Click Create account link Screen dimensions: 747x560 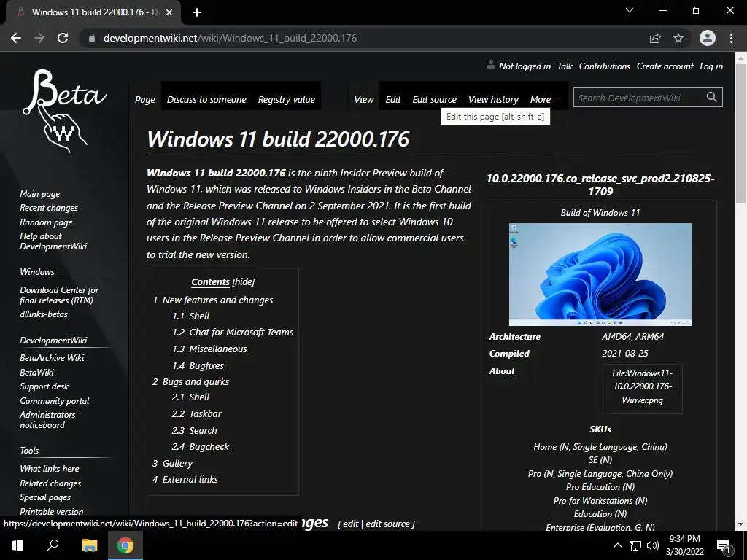[x=665, y=66]
